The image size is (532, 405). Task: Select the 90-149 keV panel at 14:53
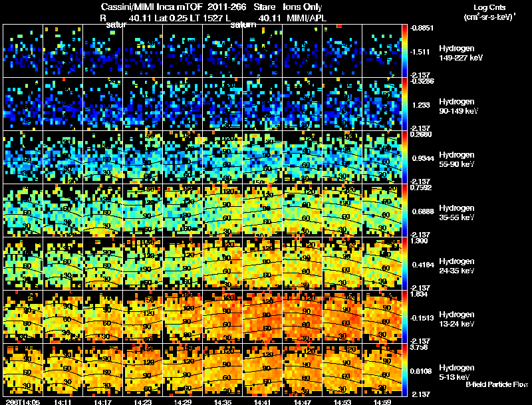click(342, 104)
